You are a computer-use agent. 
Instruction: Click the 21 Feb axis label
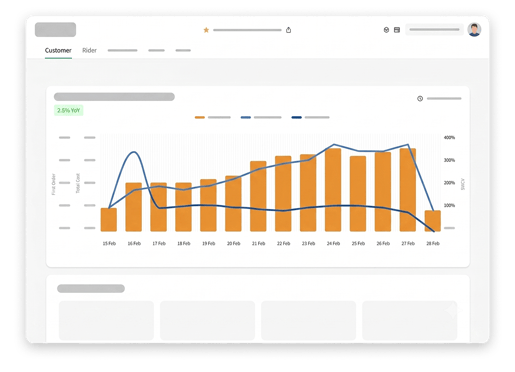click(x=258, y=243)
